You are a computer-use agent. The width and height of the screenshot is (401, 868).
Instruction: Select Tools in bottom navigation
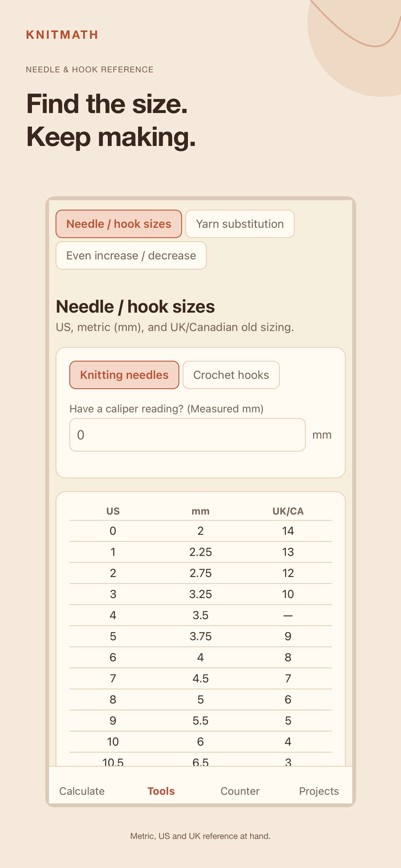(161, 791)
